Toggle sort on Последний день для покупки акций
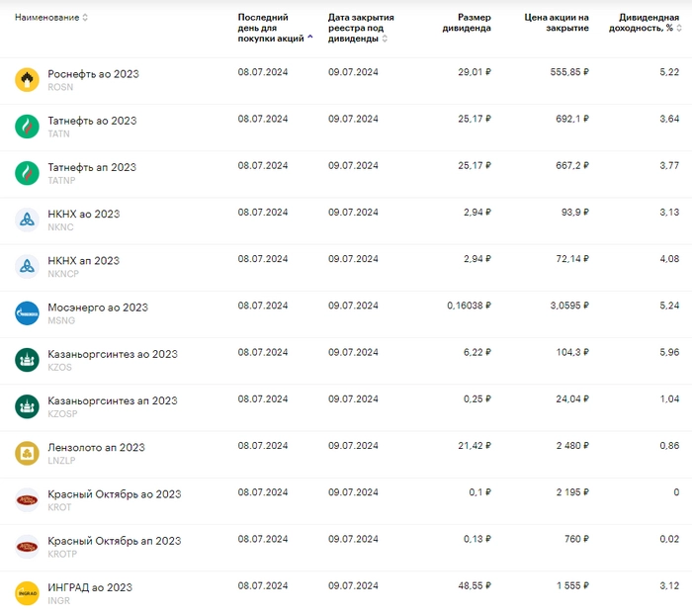Viewport: 692px width, 616px height. (274, 28)
